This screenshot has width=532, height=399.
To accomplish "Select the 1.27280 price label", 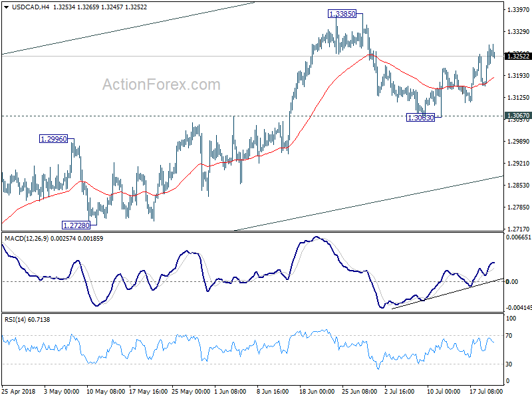I will coord(76,225).
